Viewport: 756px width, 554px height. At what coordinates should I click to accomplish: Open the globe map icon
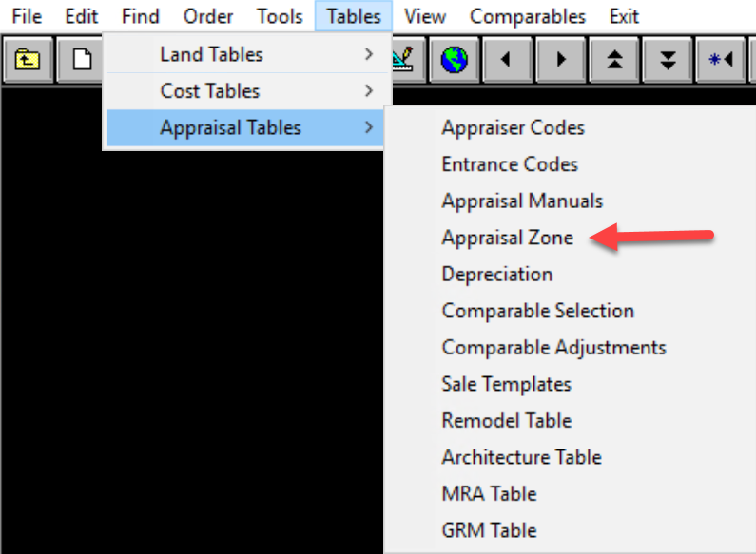(454, 60)
